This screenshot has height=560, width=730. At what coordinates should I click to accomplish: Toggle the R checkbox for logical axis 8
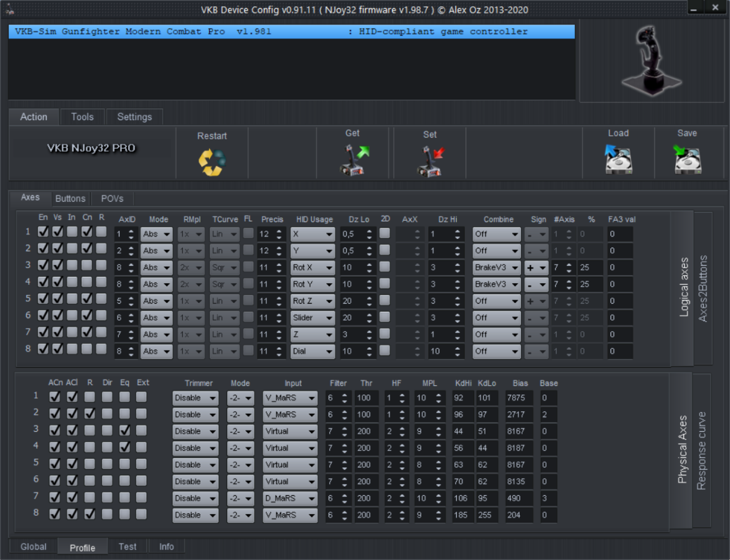pos(101,348)
